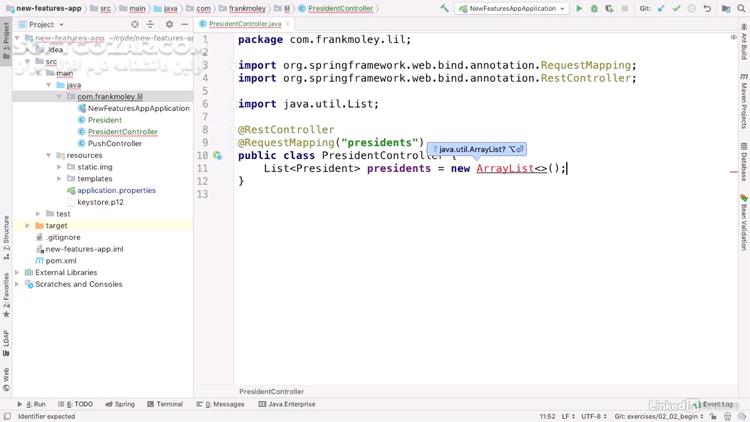The image size is (750, 422).
Task: Toggle the 1: Project side tab
Action: click(x=6, y=41)
